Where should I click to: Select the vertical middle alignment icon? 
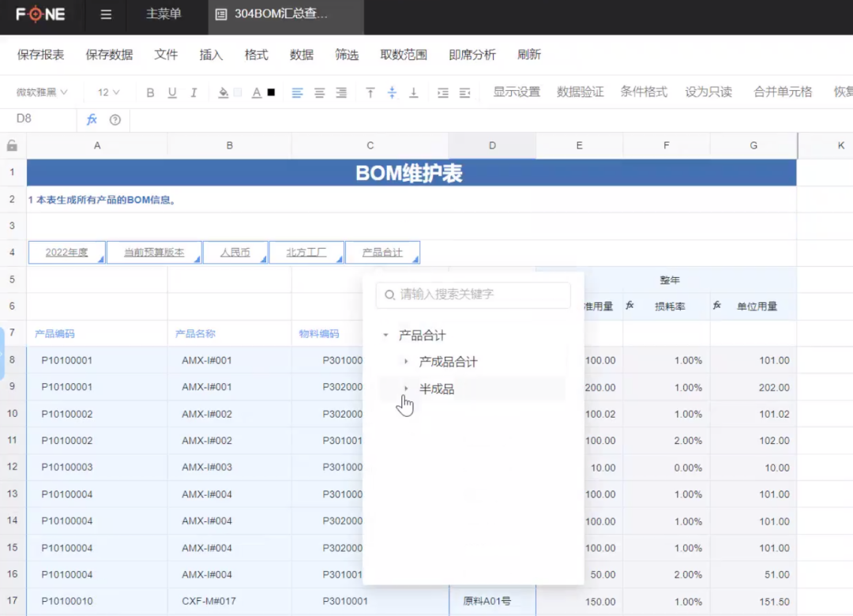pos(392,92)
